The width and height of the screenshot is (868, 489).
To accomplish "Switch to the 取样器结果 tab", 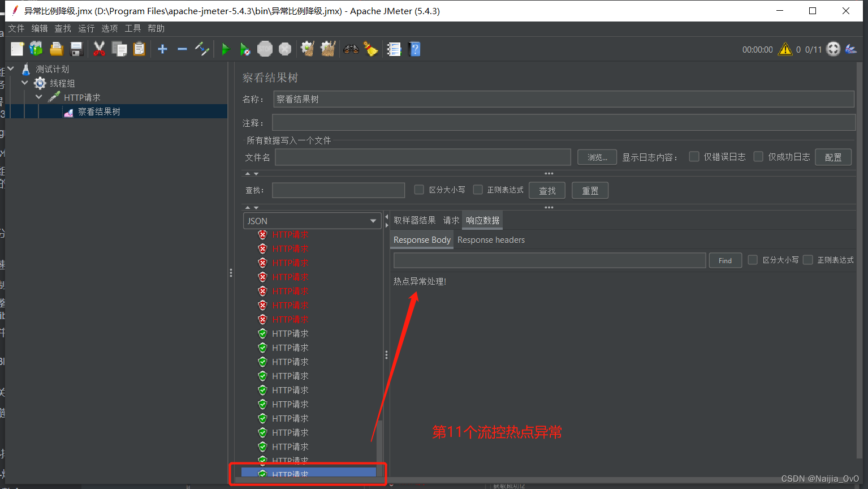I will pyautogui.click(x=414, y=220).
